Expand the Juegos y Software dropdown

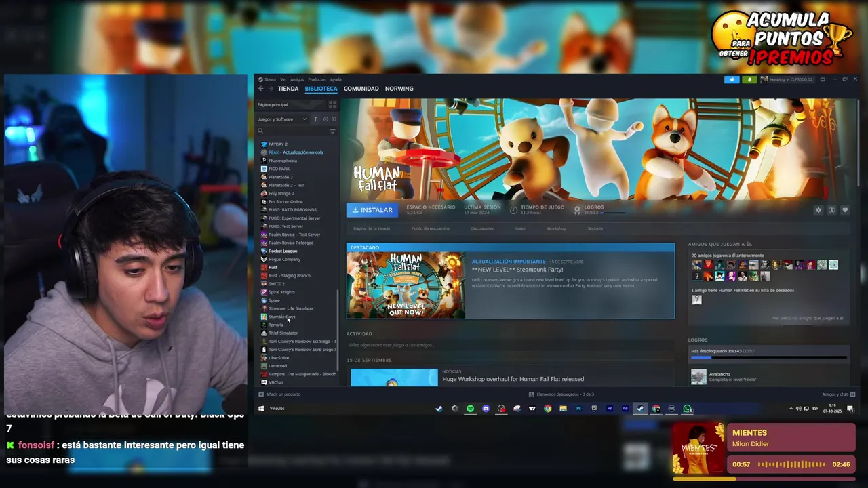click(282, 119)
